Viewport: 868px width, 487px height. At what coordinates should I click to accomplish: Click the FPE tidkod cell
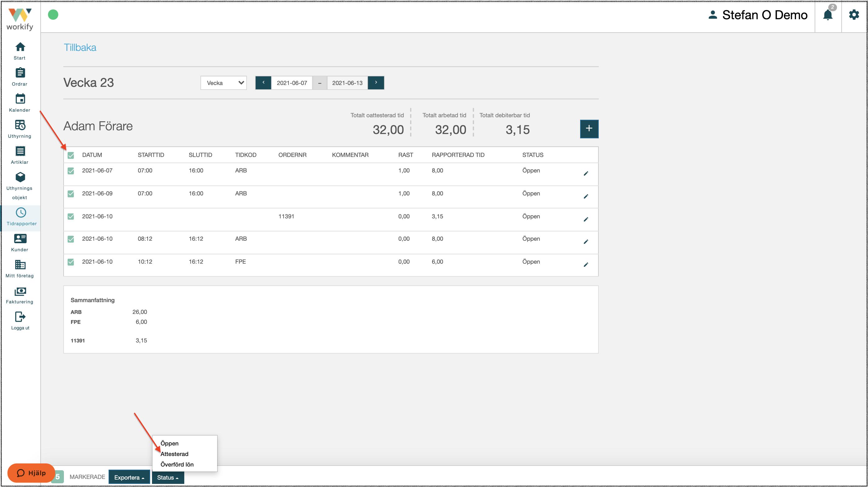pos(240,261)
